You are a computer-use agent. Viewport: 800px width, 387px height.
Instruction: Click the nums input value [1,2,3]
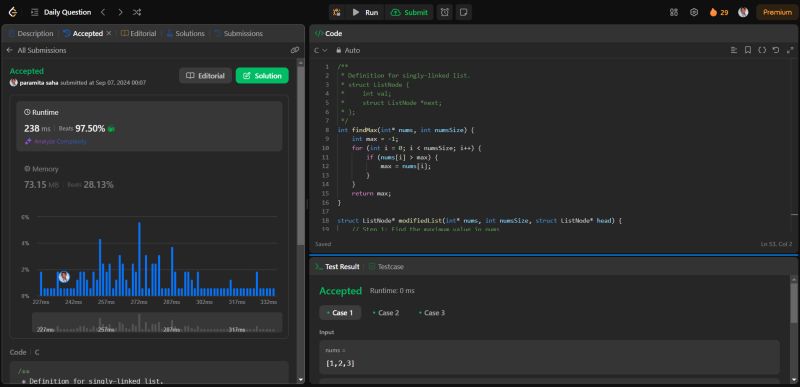click(340, 364)
